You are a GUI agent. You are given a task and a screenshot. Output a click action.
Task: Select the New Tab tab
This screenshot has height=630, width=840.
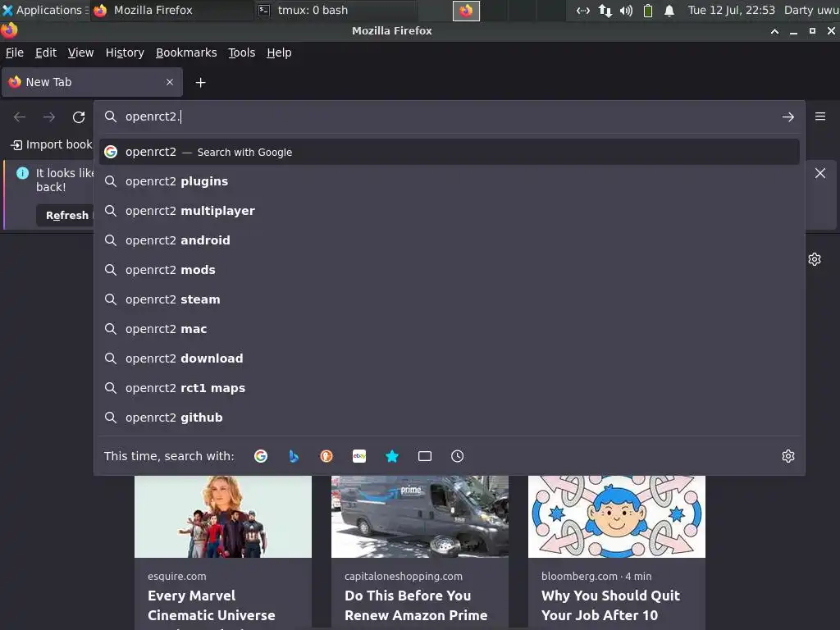[x=92, y=82]
